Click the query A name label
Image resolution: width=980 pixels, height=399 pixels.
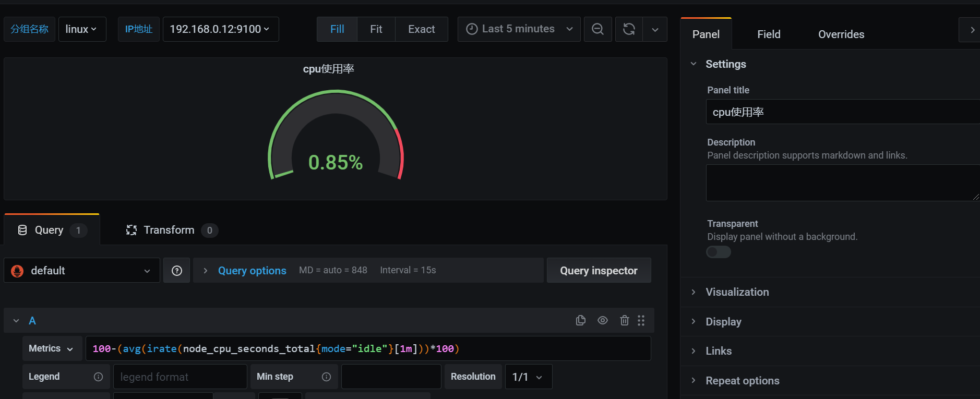click(x=32, y=321)
